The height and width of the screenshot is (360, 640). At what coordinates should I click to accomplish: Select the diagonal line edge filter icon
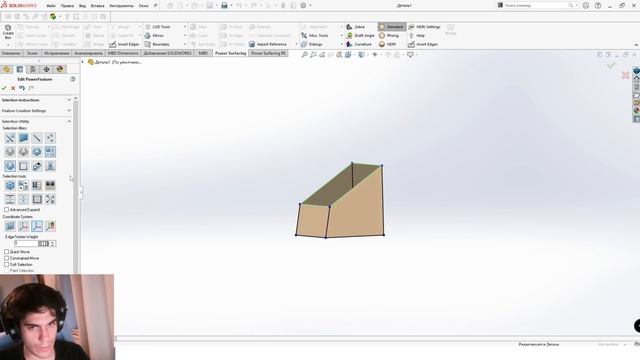coord(37,138)
